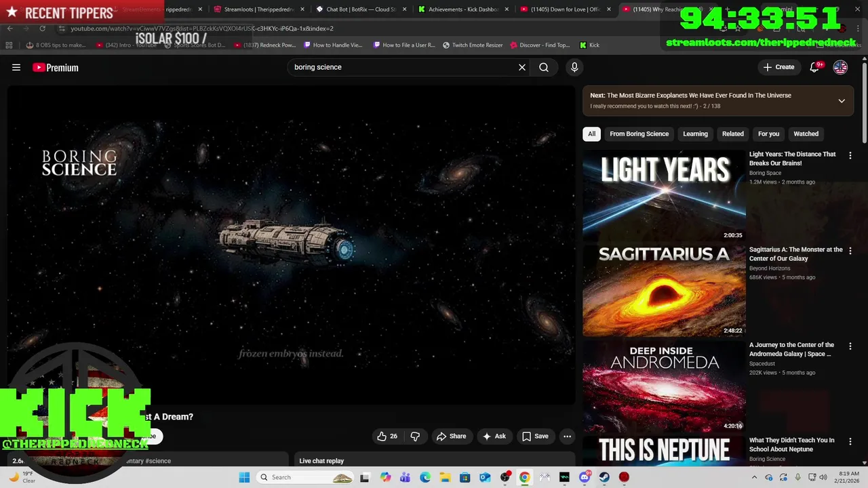Launch Microsoft Edge from taskbar

425,477
